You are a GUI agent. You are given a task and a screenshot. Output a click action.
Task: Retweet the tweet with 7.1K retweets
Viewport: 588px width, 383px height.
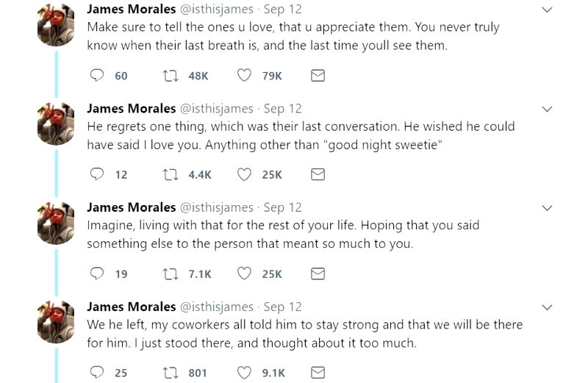(x=169, y=273)
